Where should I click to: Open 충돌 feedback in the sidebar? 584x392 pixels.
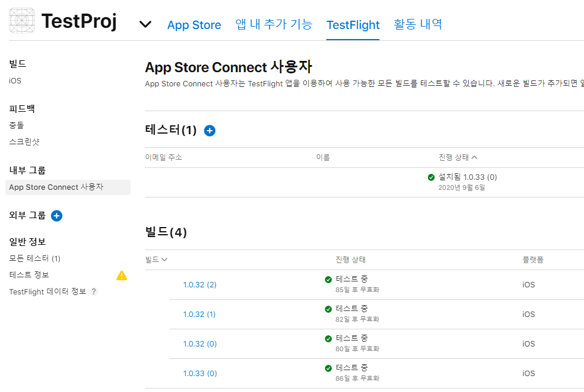pos(17,125)
